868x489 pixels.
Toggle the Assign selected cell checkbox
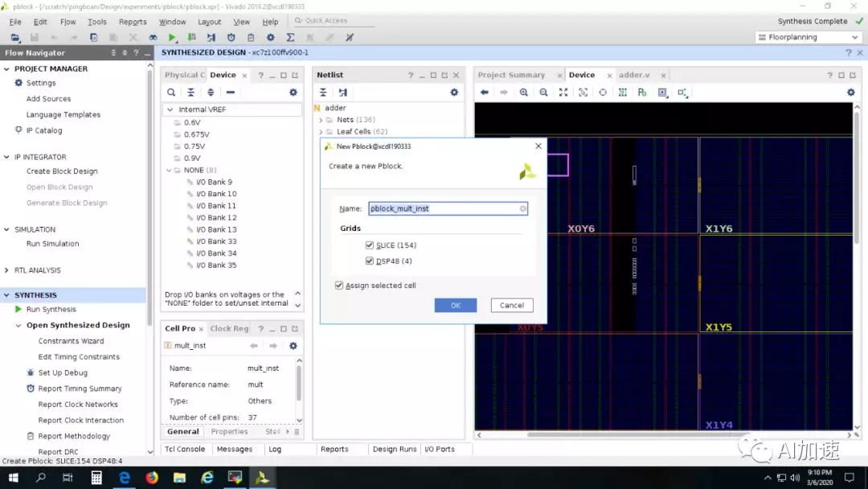(x=339, y=286)
